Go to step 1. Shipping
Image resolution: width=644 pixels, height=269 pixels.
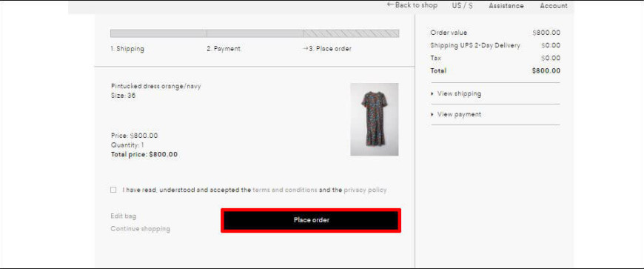(127, 48)
